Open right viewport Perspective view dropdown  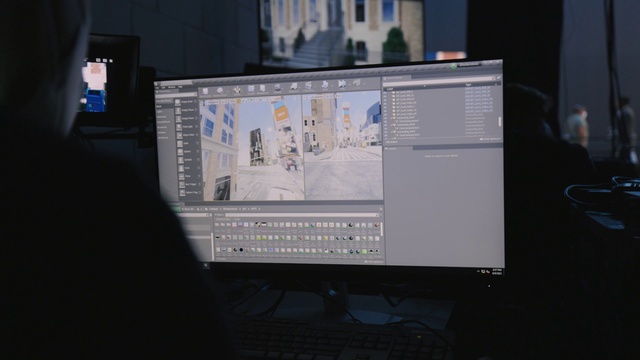tap(316, 97)
